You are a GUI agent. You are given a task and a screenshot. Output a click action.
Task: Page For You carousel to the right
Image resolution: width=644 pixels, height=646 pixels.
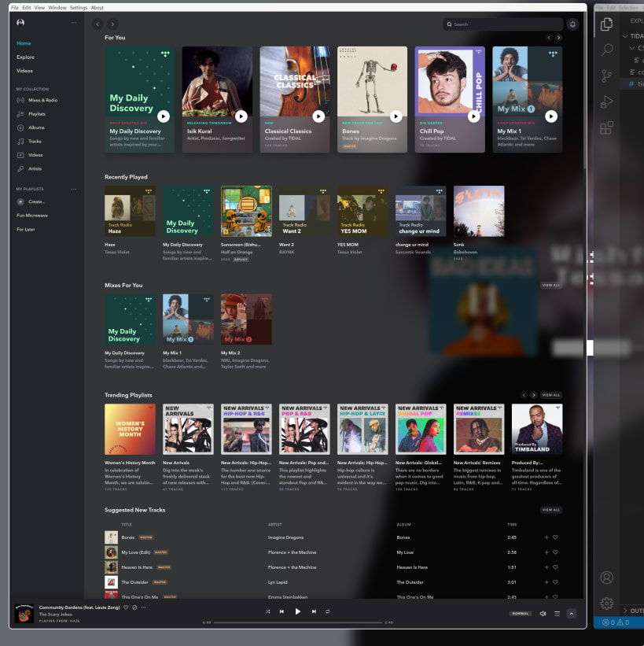point(558,38)
